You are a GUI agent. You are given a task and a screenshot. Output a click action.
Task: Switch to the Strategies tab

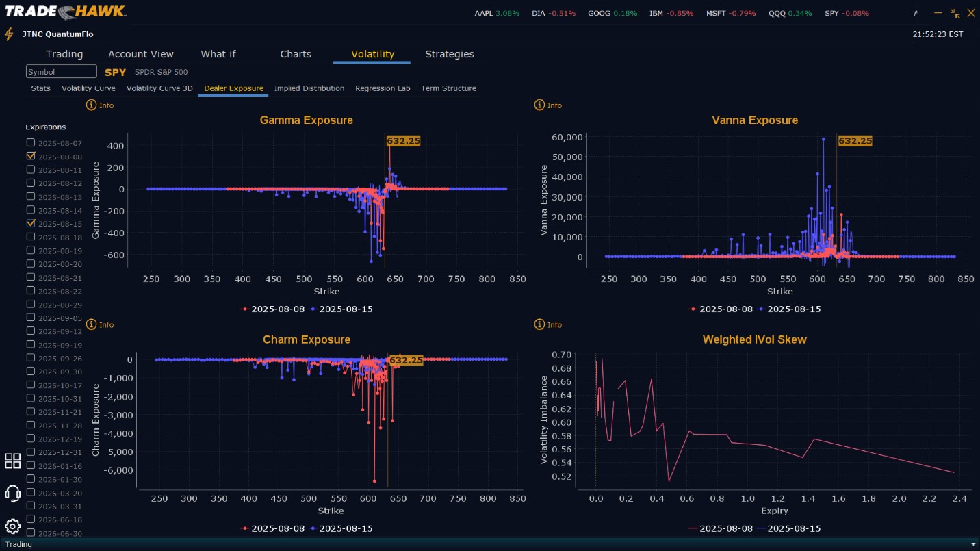click(450, 54)
